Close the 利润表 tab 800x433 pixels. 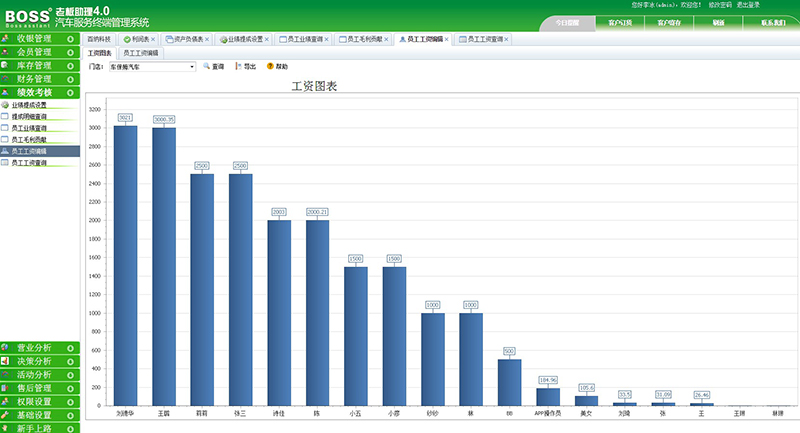(153, 39)
